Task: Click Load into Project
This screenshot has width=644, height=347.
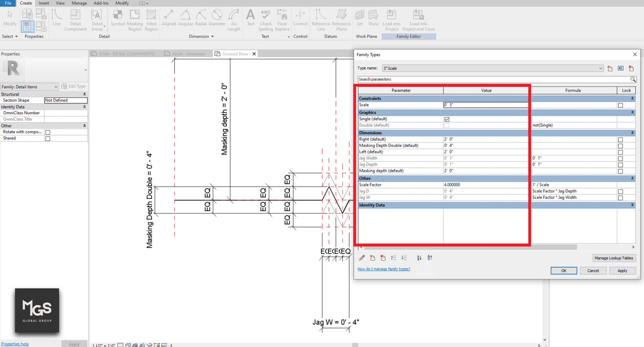Action: (391, 20)
